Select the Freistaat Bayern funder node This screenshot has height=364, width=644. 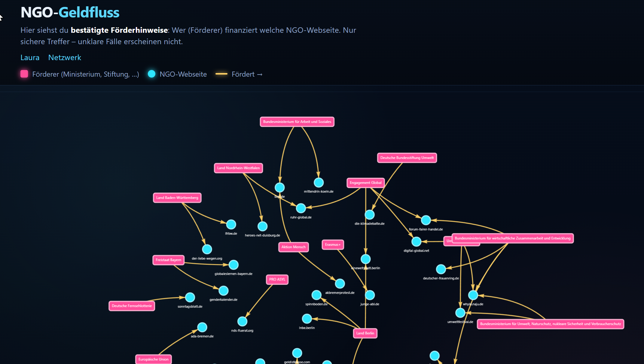click(169, 260)
